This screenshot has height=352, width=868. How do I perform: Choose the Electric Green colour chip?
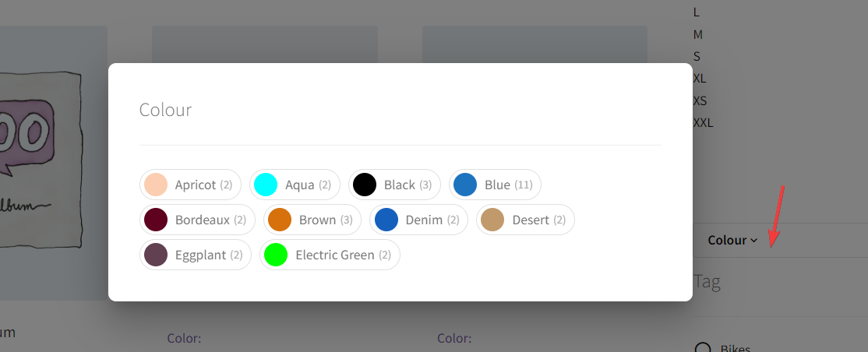pos(330,255)
